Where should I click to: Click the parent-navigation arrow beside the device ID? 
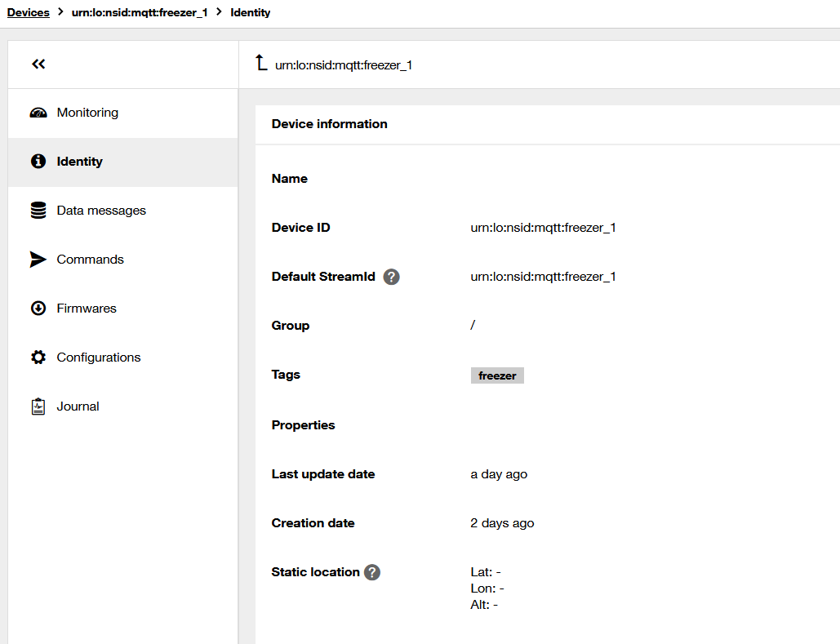coord(260,64)
